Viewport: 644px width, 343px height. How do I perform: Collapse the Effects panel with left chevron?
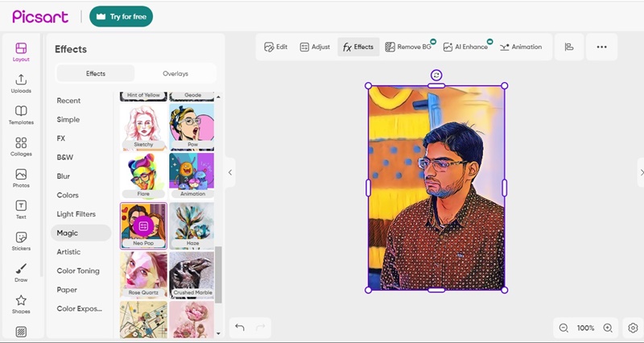click(230, 172)
